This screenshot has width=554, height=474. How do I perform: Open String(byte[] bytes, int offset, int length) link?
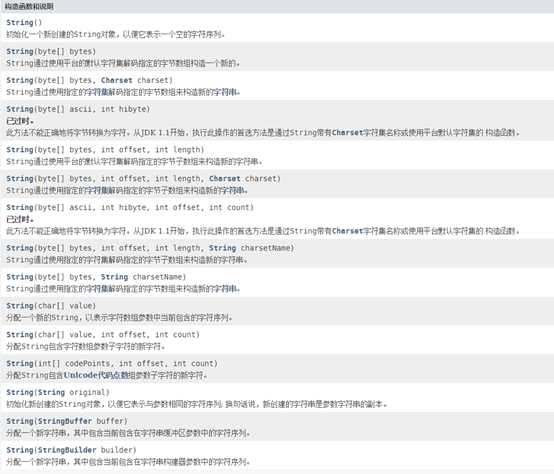[20, 150]
